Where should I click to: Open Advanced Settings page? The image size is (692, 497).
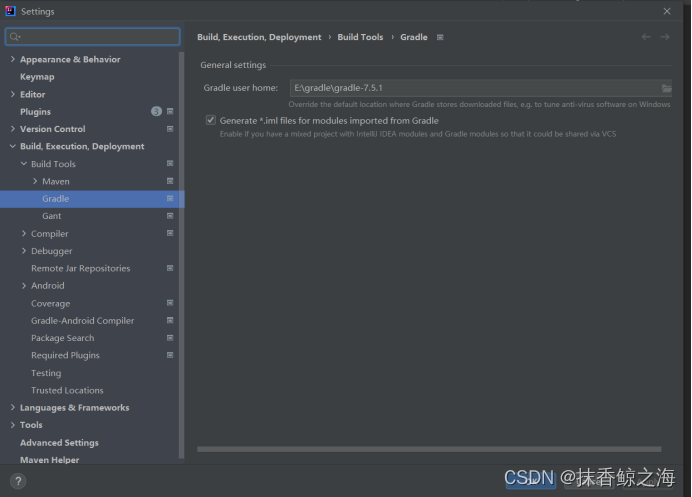59,443
